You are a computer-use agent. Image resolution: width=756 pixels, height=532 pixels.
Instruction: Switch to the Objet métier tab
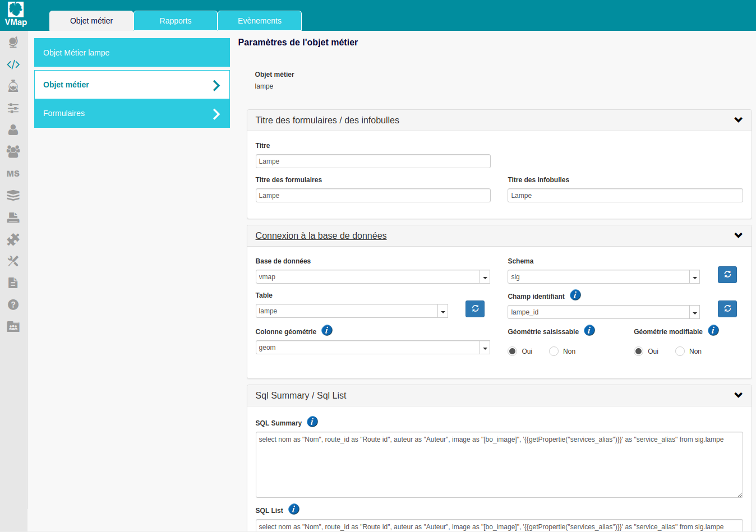coord(91,21)
